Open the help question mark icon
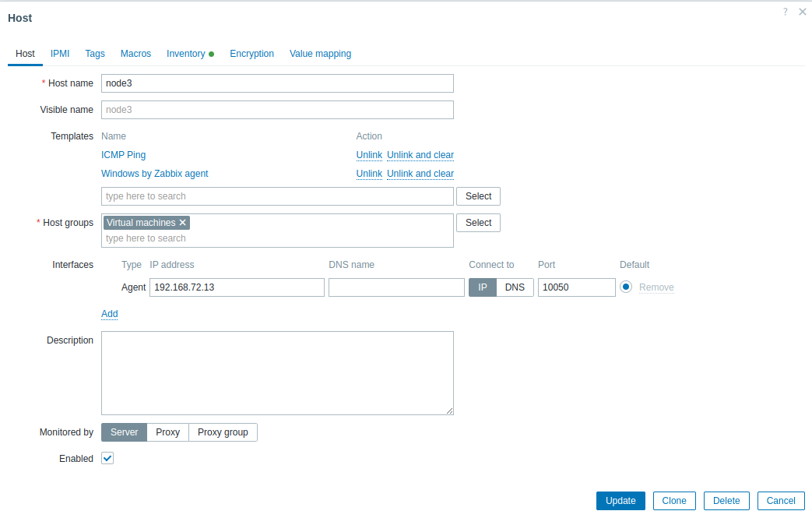The height and width of the screenshot is (518, 812). (x=785, y=12)
